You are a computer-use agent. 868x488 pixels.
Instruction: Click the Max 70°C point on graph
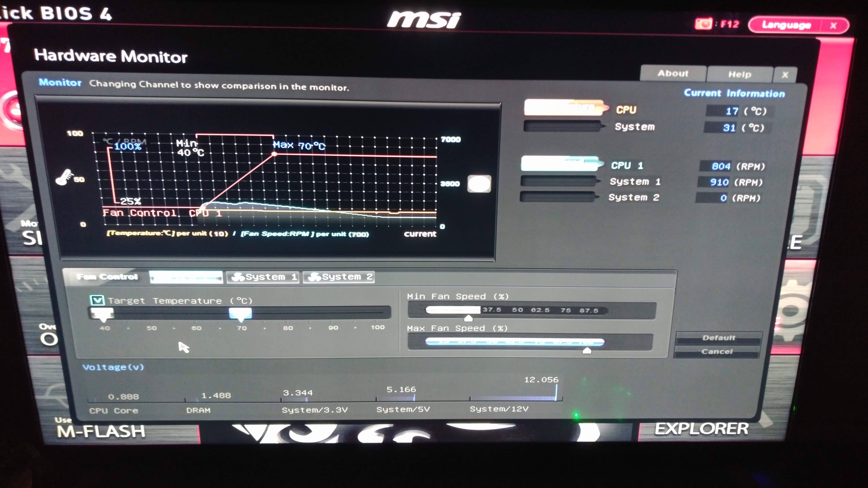pos(275,154)
